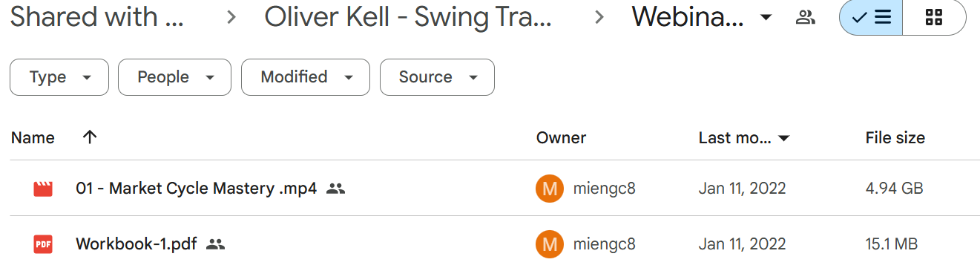
Task: Open the Modified filter dropdown
Action: click(306, 77)
